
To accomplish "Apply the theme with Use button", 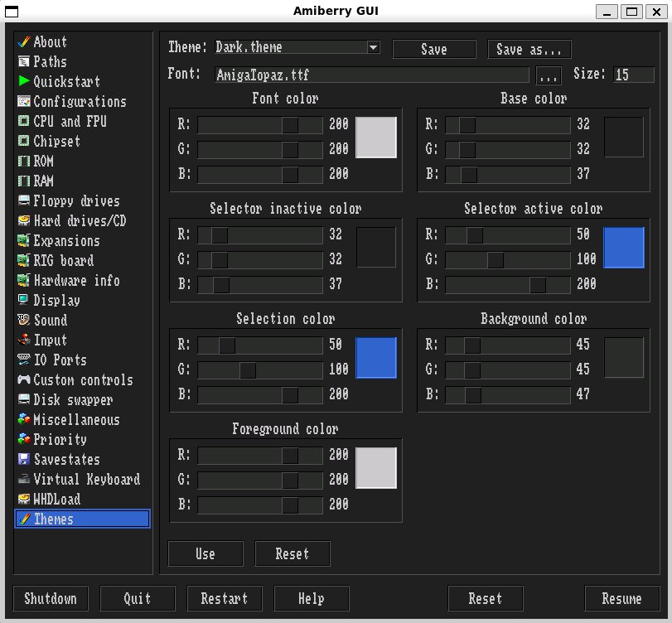I will pos(205,553).
